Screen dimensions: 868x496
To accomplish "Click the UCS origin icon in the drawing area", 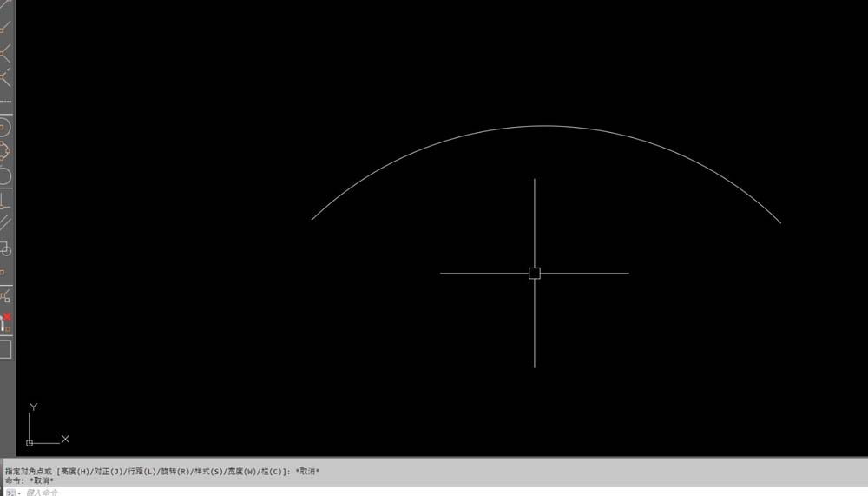I will tap(30, 443).
